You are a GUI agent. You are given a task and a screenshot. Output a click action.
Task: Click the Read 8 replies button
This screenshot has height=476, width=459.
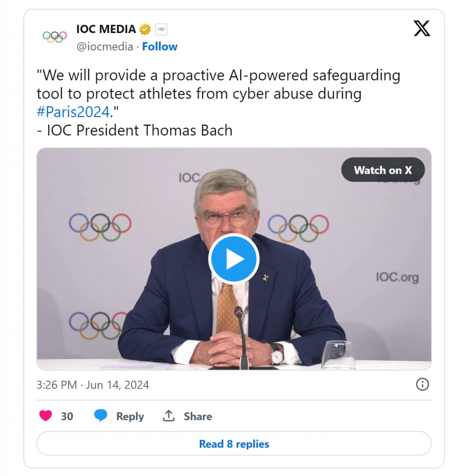pyautogui.click(x=234, y=444)
